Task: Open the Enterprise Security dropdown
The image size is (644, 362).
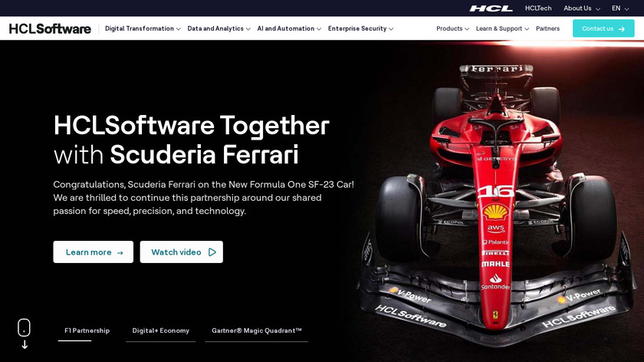Action: tap(360, 28)
